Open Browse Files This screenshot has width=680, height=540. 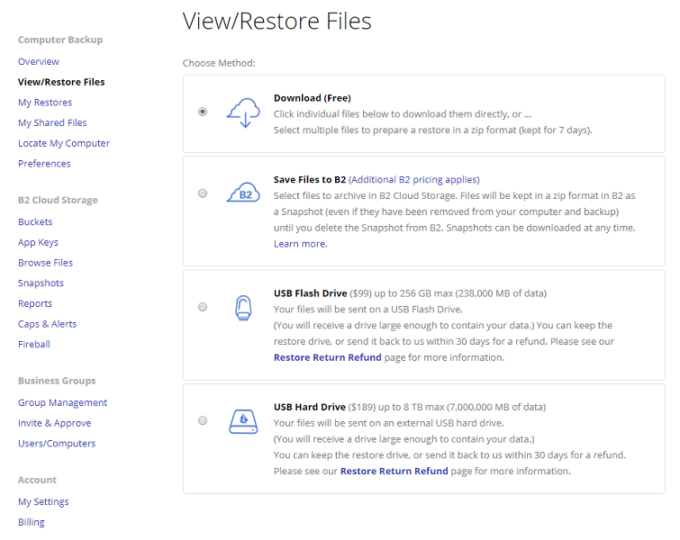pos(46,262)
